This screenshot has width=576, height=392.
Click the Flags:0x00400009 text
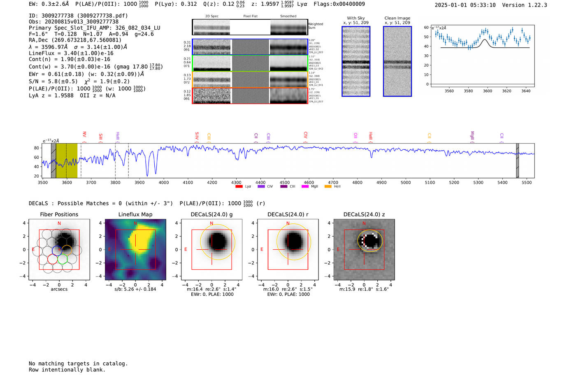(x=339, y=4)
